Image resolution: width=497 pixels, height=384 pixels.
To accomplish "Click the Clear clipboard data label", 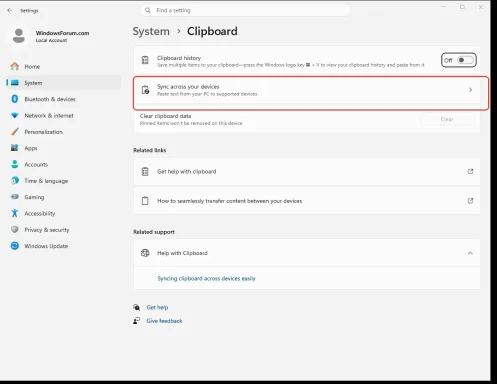I will 165,116.
